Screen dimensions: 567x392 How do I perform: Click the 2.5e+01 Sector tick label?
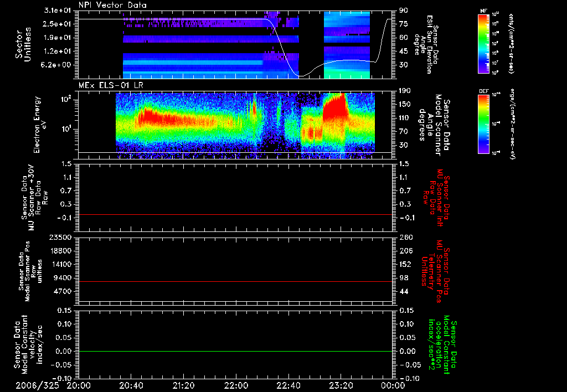[x=58, y=24]
